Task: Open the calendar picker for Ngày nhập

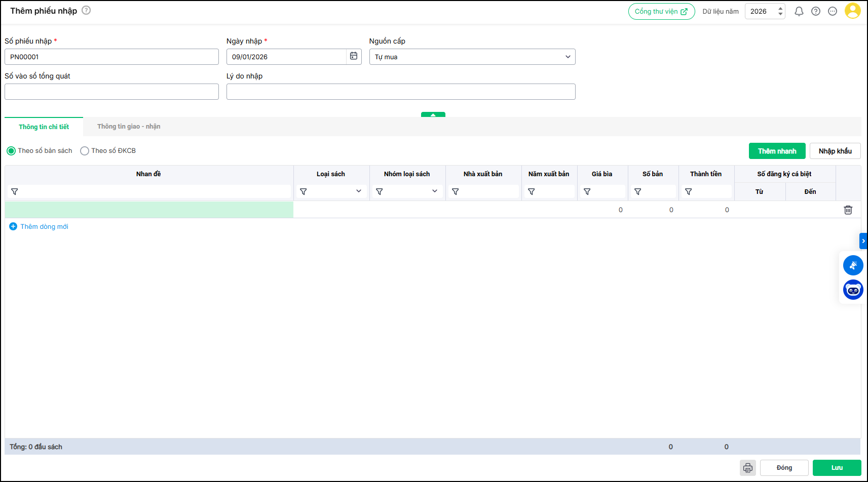Action: click(x=354, y=56)
